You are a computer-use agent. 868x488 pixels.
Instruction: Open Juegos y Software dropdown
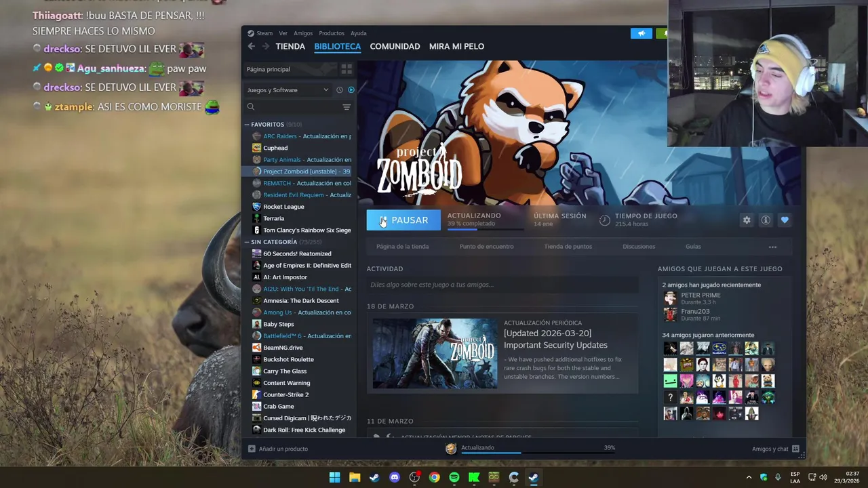click(288, 89)
